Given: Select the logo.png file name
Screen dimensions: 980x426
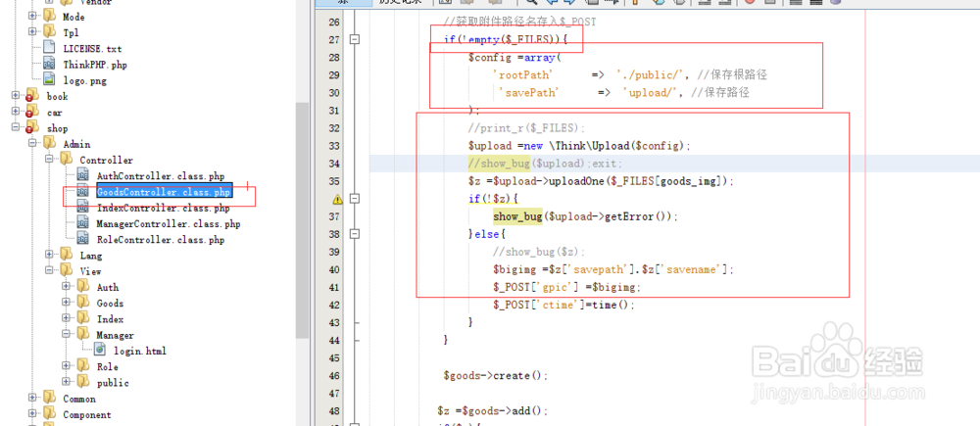Looking at the screenshot, I should tap(85, 80).
